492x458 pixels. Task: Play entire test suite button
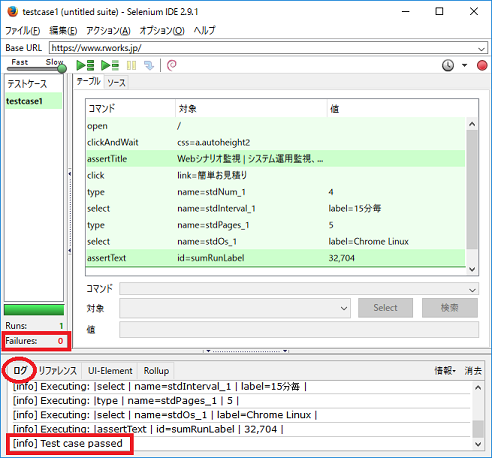(x=85, y=65)
